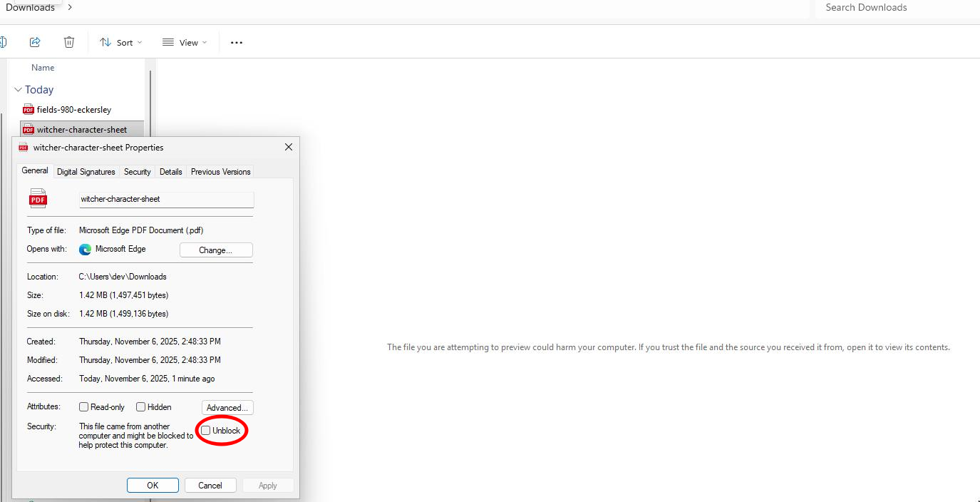
Task: Click the PDF icon beside fields-980-eckersley
Action: [x=29, y=110]
